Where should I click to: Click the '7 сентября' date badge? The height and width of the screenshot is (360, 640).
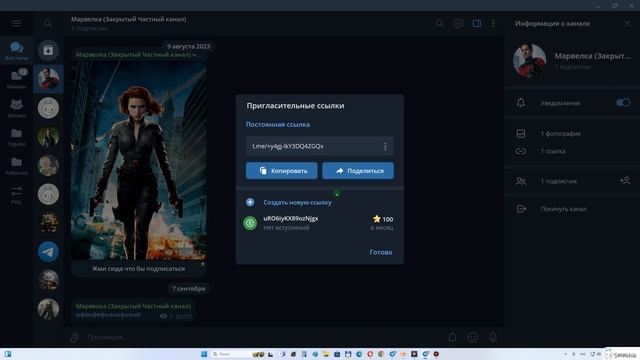tap(188, 289)
